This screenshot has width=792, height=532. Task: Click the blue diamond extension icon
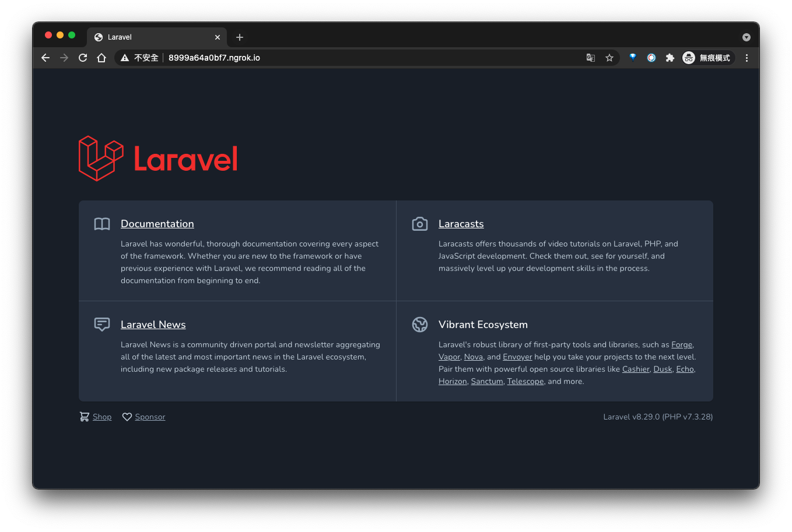click(633, 57)
